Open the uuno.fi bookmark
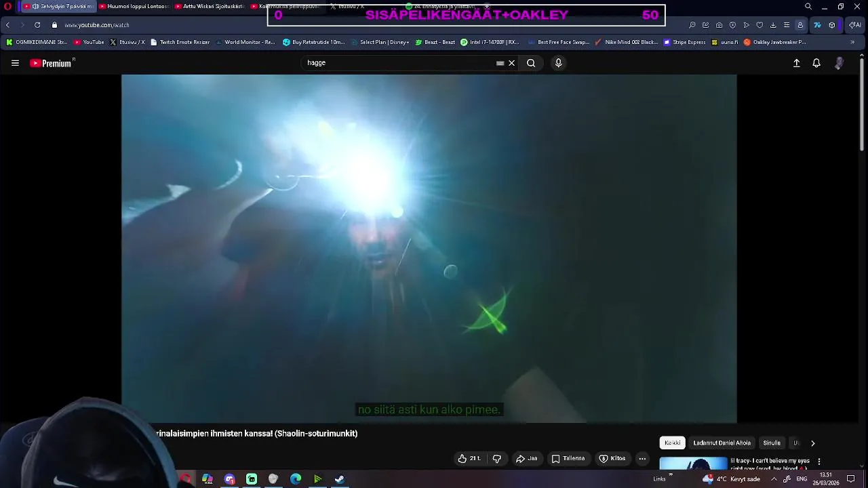The height and width of the screenshot is (488, 868). (725, 42)
